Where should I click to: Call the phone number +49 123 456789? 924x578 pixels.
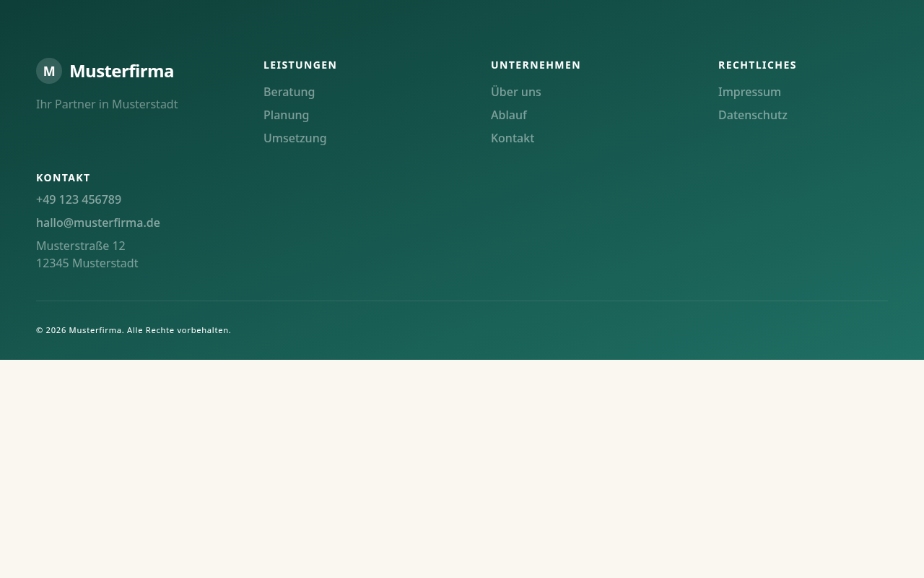(x=79, y=199)
